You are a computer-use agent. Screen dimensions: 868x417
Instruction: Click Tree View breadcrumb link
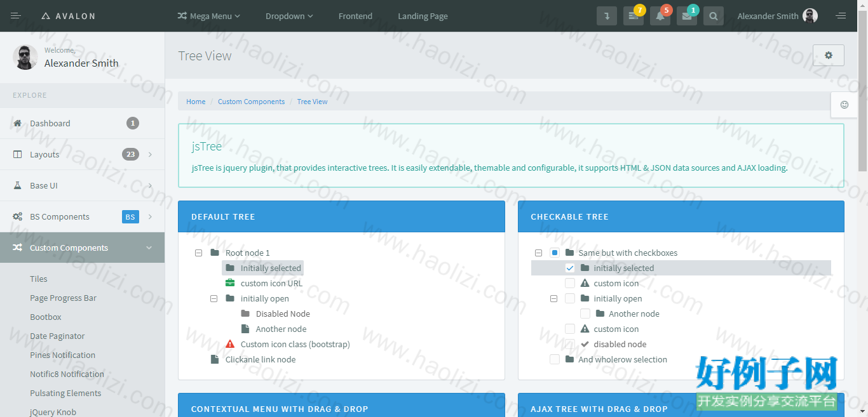[x=312, y=102]
